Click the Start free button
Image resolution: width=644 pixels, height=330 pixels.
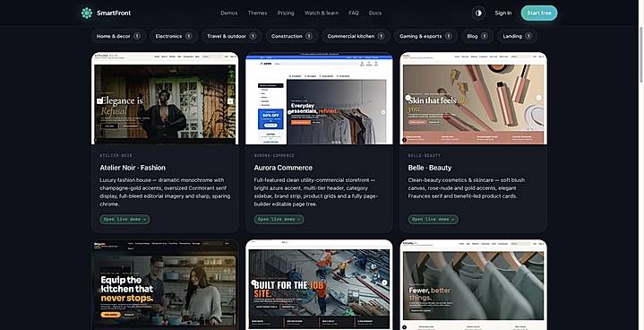(x=539, y=13)
